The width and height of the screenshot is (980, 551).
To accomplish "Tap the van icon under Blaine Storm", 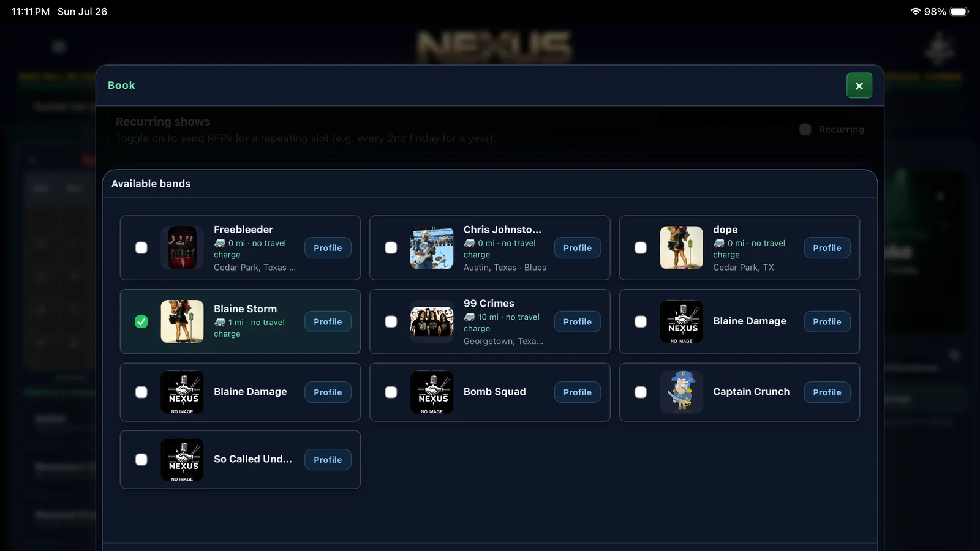I will click(x=219, y=322).
